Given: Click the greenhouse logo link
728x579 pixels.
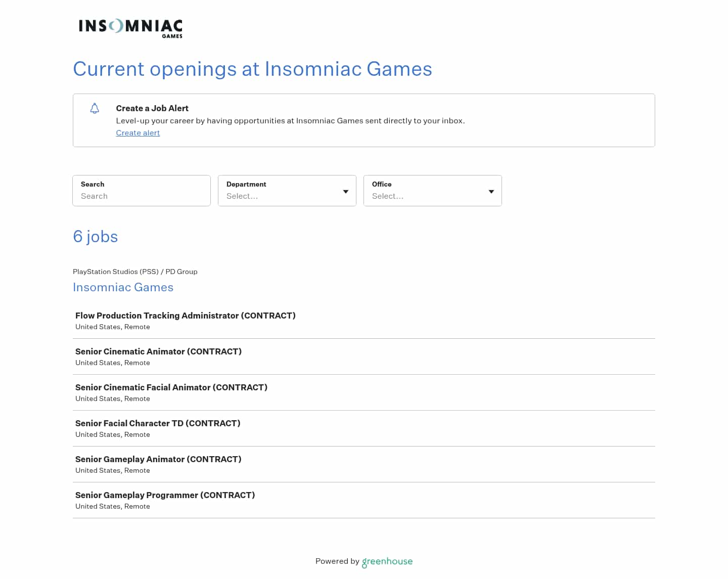Looking at the screenshot, I should (387, 562).
